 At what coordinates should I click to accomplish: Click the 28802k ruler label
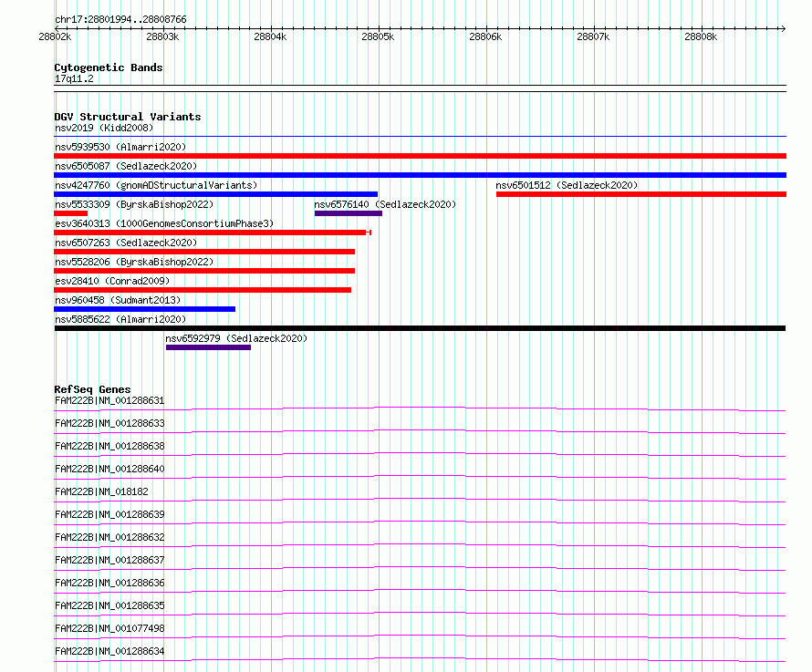55,36
